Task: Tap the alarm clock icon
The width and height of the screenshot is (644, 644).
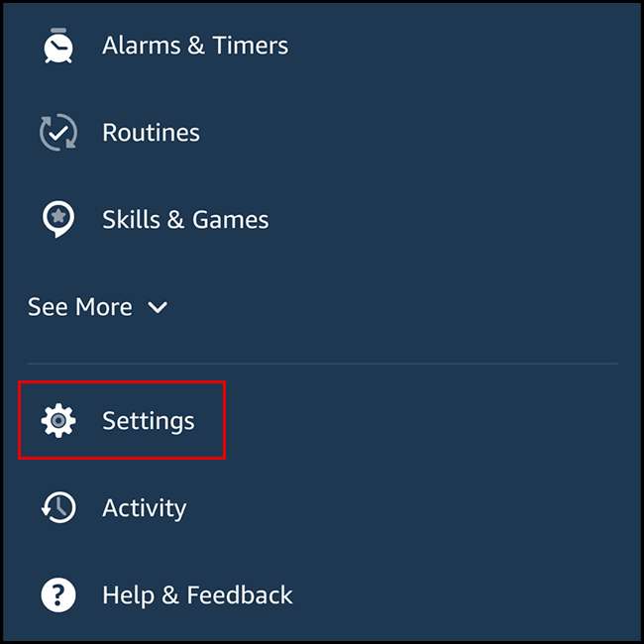Action: tap(58, 46)
